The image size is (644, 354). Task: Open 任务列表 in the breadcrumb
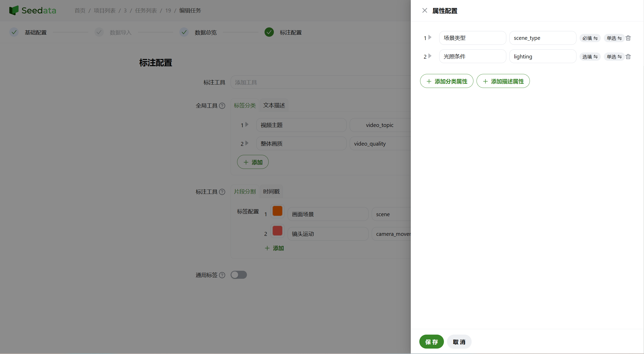pos(146,11)
